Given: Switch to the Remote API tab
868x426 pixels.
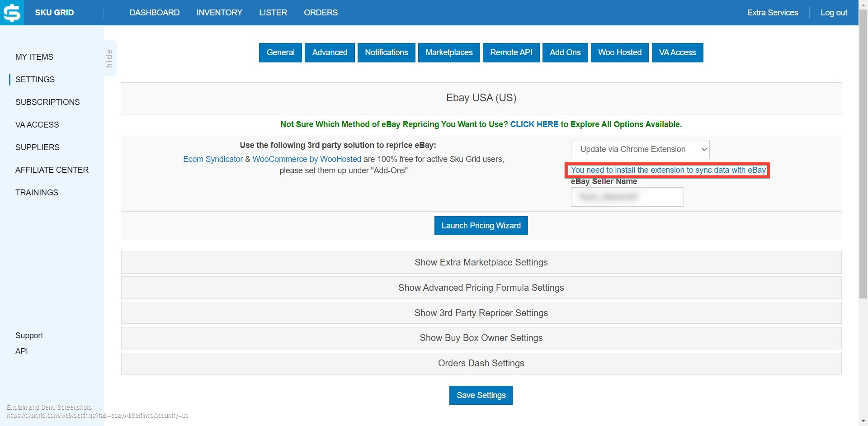Looking at the screenshot, I should point(511,52).
